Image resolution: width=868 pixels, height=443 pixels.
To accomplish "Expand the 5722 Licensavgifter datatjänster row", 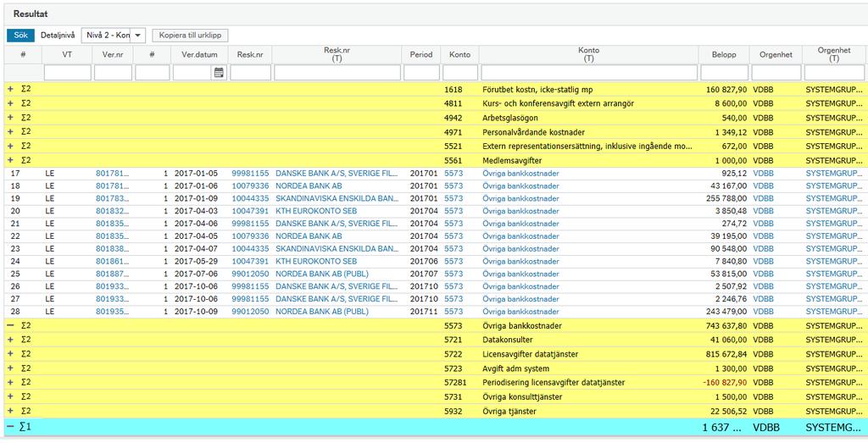I will pos(10,354).
